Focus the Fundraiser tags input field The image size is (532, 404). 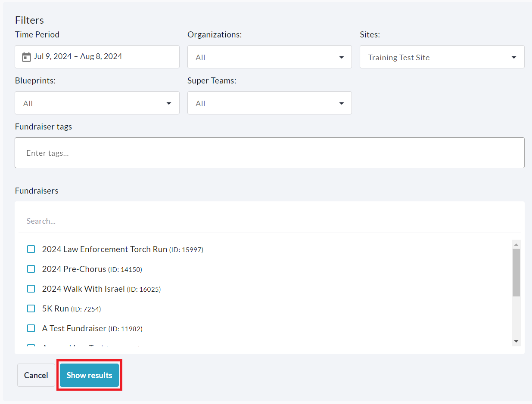[x=269, y=153]
